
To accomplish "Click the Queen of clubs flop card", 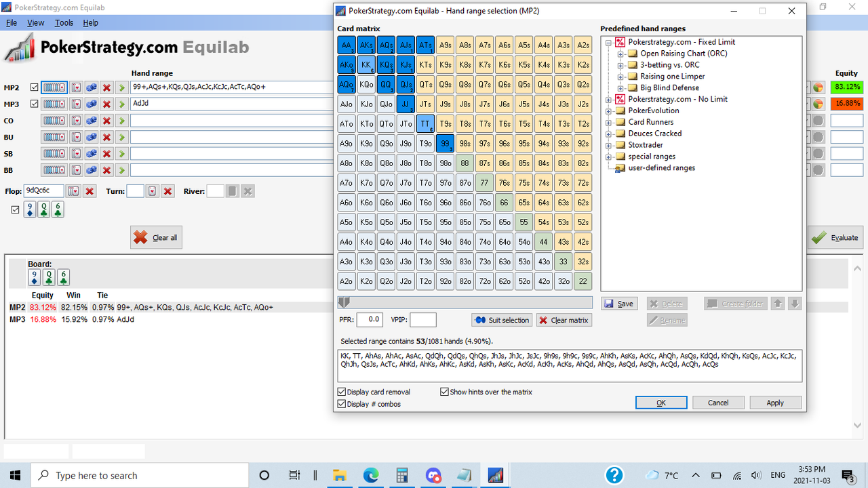I will [x=44, y=210].
